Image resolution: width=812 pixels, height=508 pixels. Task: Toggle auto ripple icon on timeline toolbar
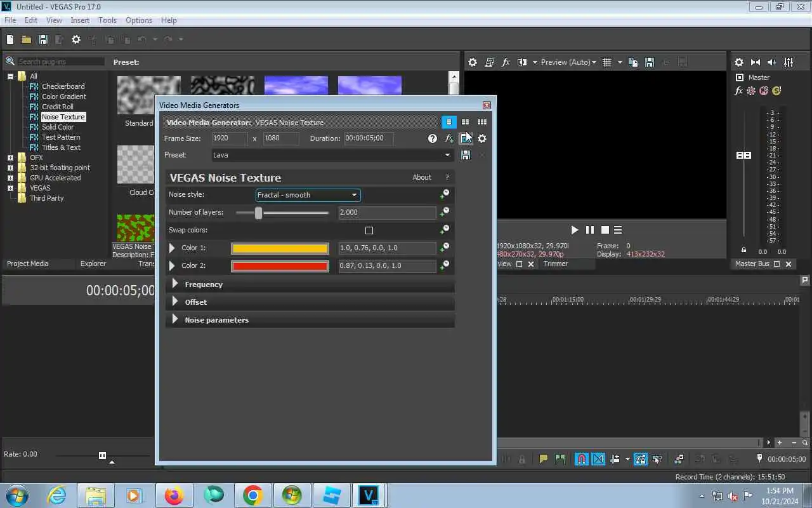[x=615, y=458]
